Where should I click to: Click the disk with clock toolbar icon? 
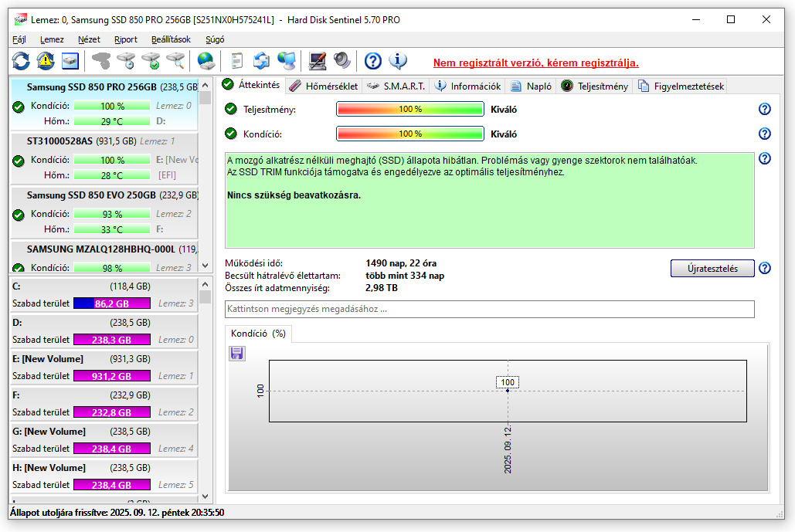126,61
